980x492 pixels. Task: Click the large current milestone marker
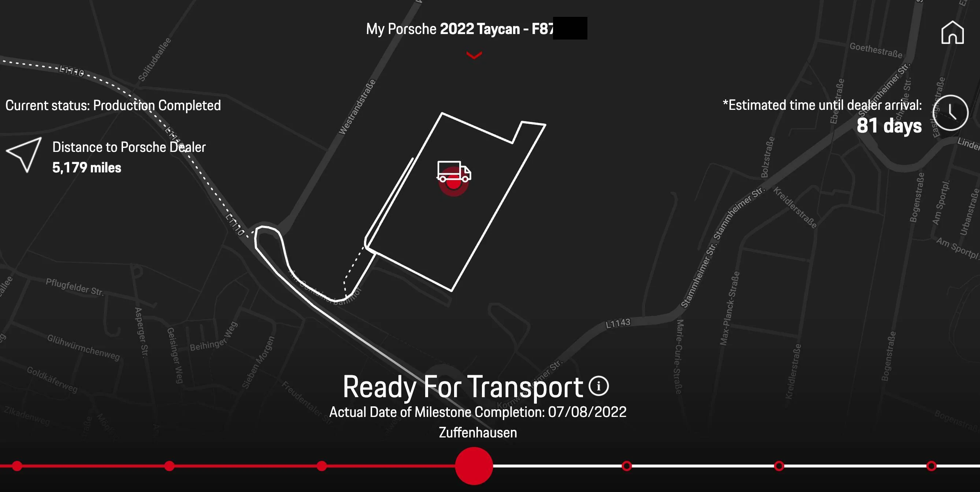coord(474,466)
